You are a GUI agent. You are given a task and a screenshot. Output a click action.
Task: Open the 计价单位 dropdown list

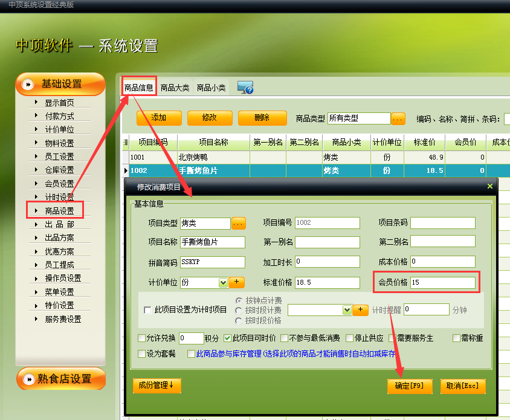tap(223, 282)
